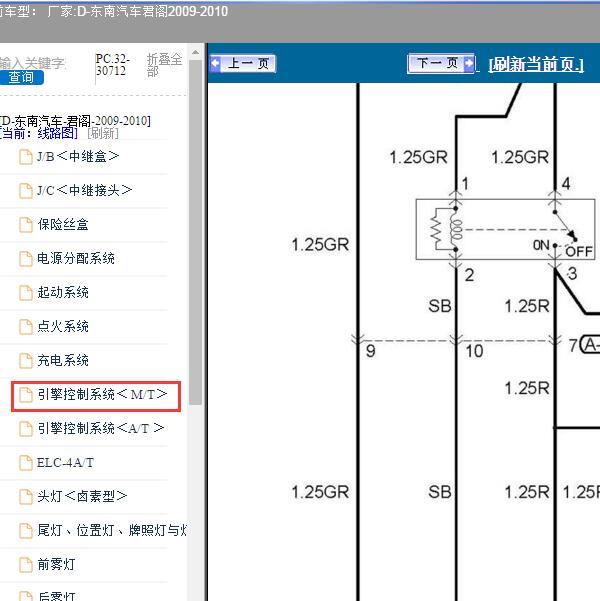The image size is (600, 601).
Task: Click the sidebar scrollbar up arrow
Action: (196, 53)
